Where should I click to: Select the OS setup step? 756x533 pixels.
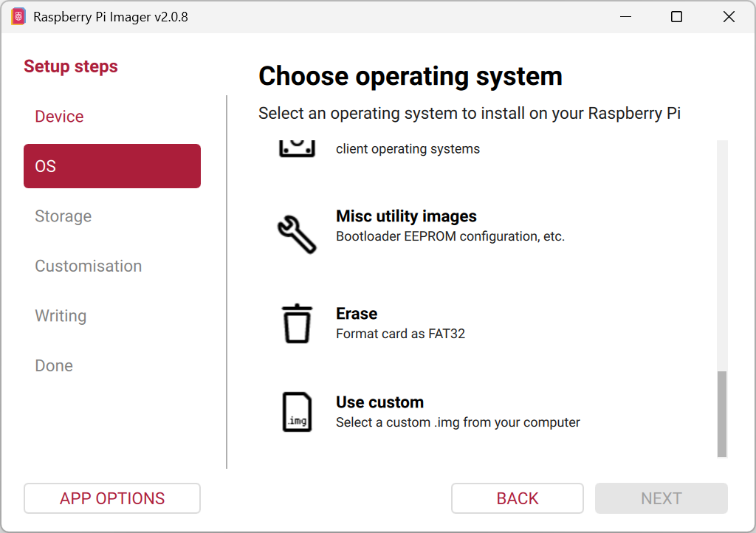[x=112, y=166]
